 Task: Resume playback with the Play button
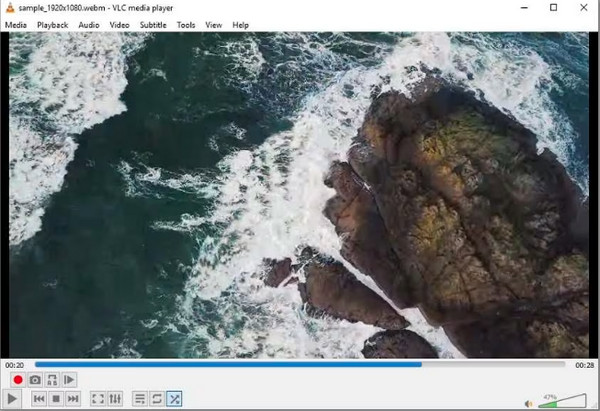point(12,399)
